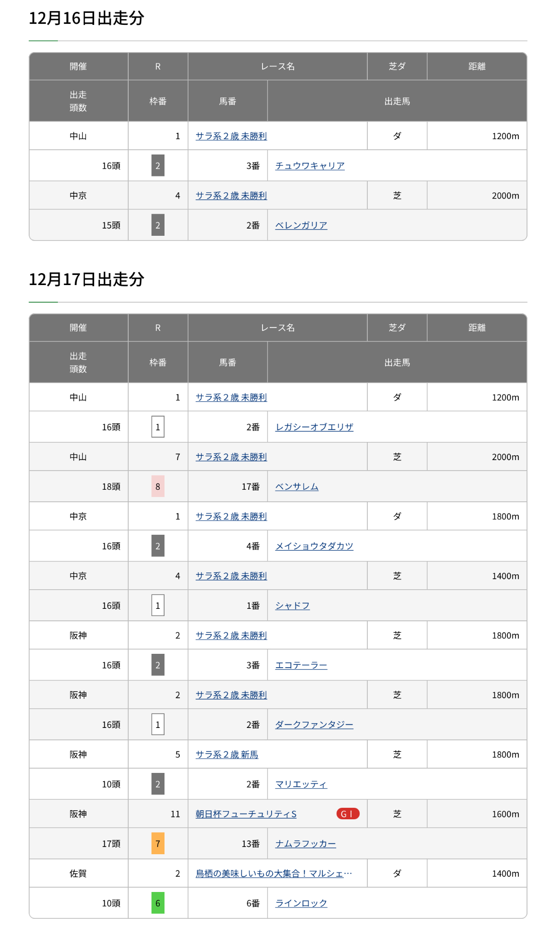Click the 12月17日出走分 section heading
560x925 pixels.
(87, 279)
